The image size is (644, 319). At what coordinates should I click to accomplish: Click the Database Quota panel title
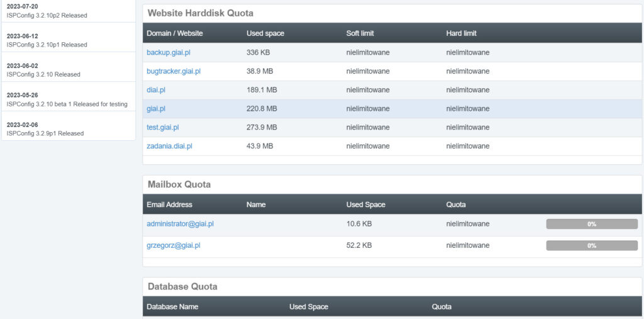[182, 286]
